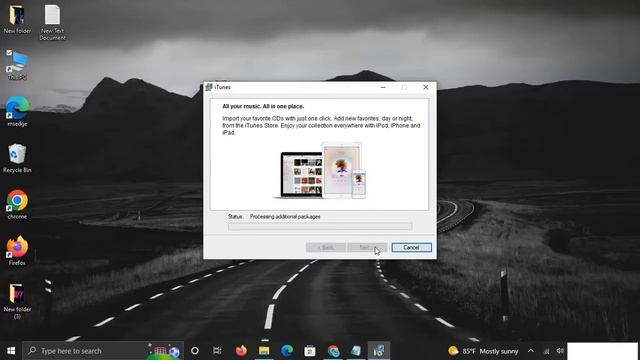The height and width of the screenshot is (360, 640).
Task: Click the iTunes installer taskbar icon
Action: (x=379, y=351)
